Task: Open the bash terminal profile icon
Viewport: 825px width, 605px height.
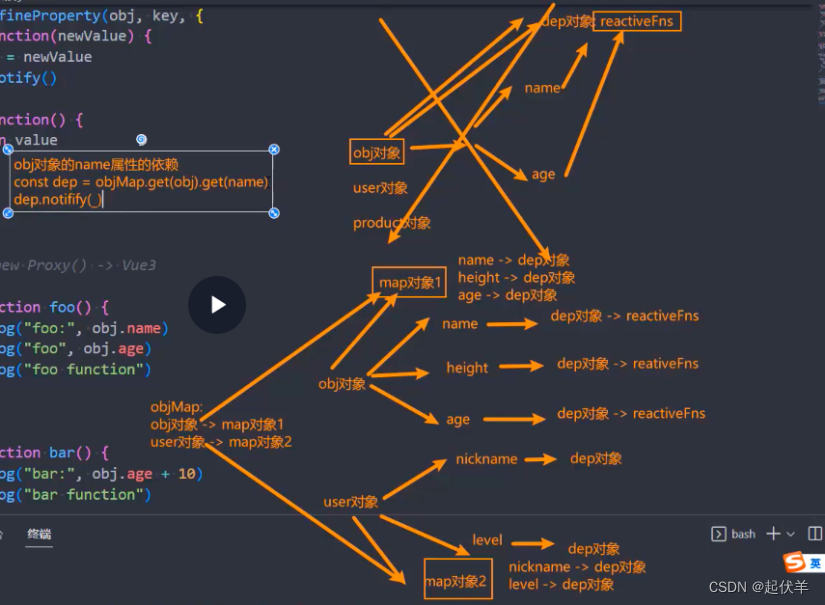Action: pyautogui.click(x=718, y=534)
